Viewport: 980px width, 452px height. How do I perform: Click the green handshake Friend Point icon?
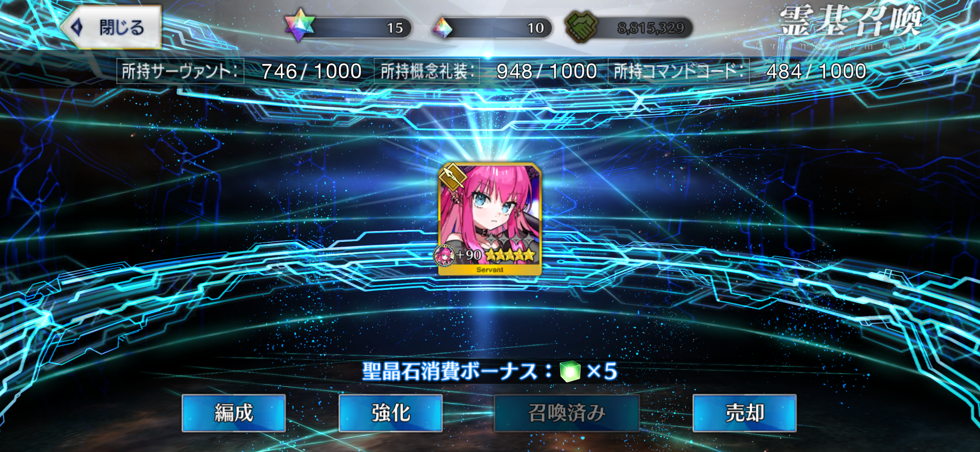[x=581, y=27]
